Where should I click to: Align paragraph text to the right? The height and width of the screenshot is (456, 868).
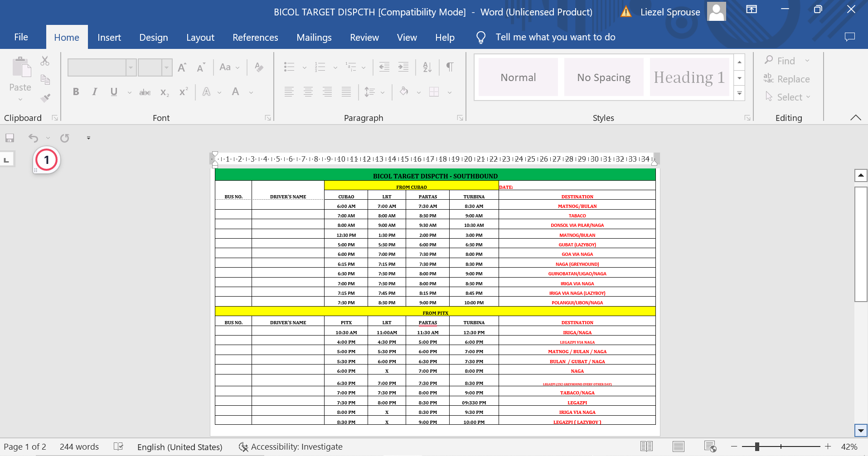(x=327, y=92)
